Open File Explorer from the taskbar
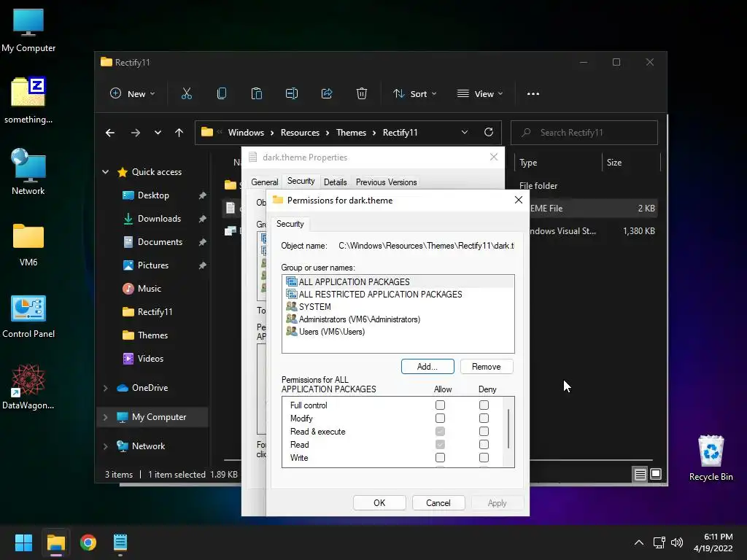Screen dimensions: 747x560 click(55, 542)
